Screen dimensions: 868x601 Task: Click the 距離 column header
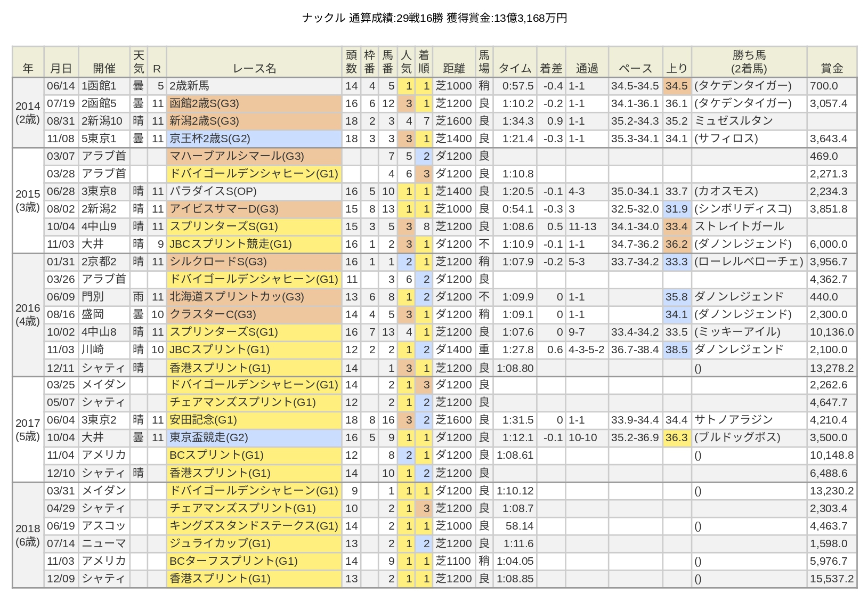point(453,62)
